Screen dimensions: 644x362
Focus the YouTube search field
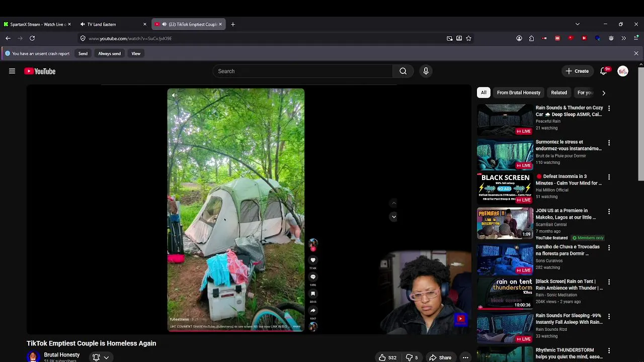point(302,71)
